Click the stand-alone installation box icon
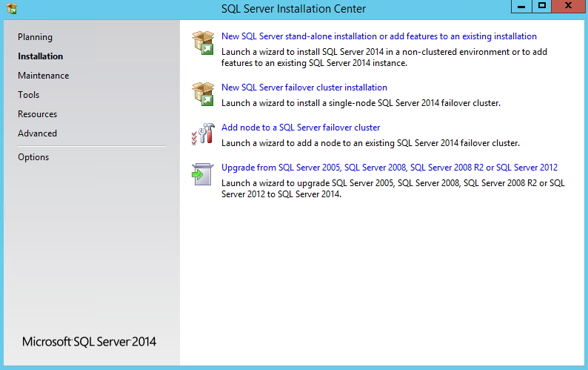 pos(203,43)
